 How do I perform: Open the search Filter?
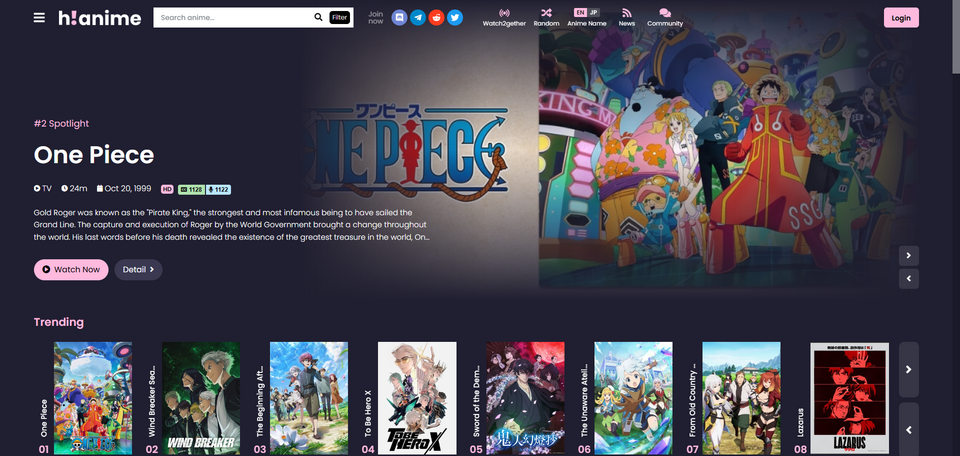(340, 17)
